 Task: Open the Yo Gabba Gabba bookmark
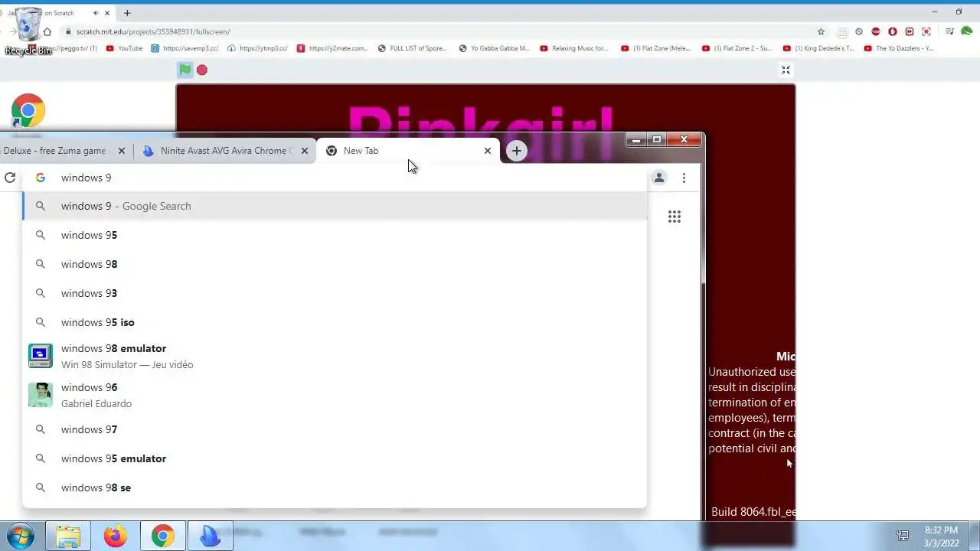click(494, 48)
